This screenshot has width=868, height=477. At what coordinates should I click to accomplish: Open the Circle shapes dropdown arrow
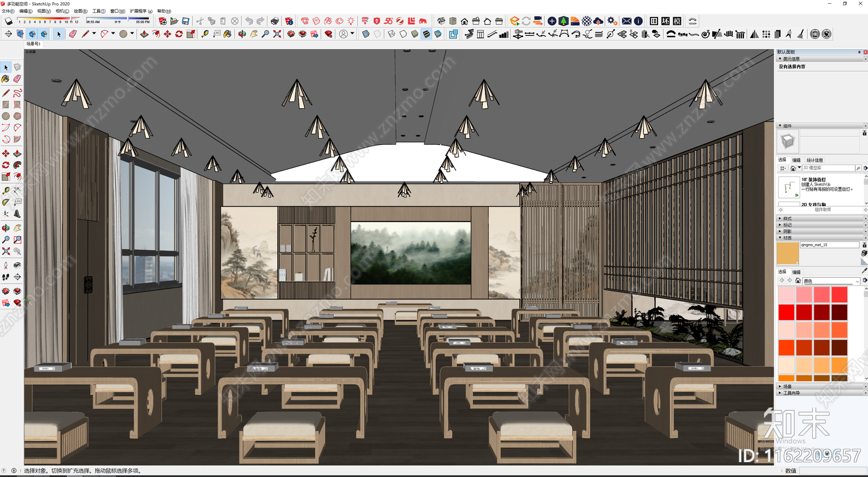(x=132, y=34)
